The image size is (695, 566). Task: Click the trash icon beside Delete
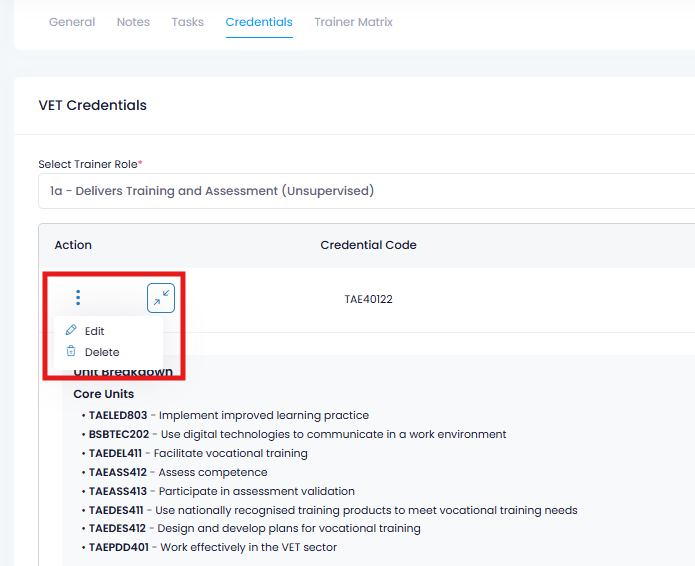click(71, 351)
